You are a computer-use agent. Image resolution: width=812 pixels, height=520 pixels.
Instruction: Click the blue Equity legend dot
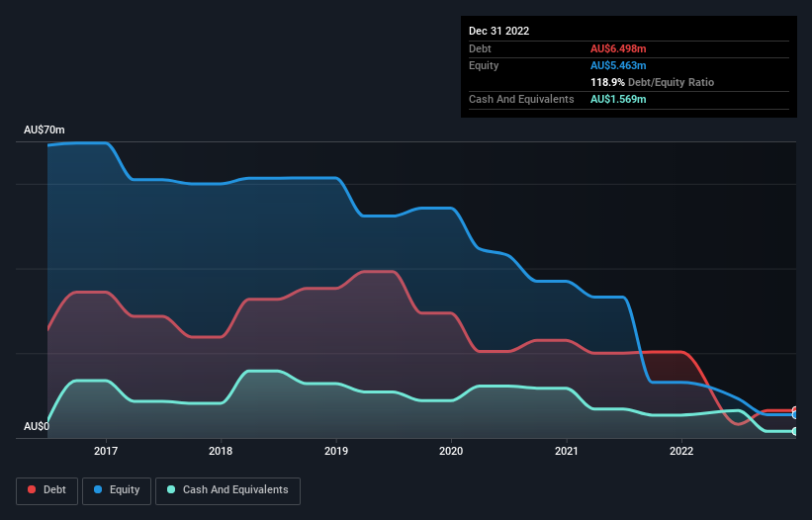coord(97,489)
